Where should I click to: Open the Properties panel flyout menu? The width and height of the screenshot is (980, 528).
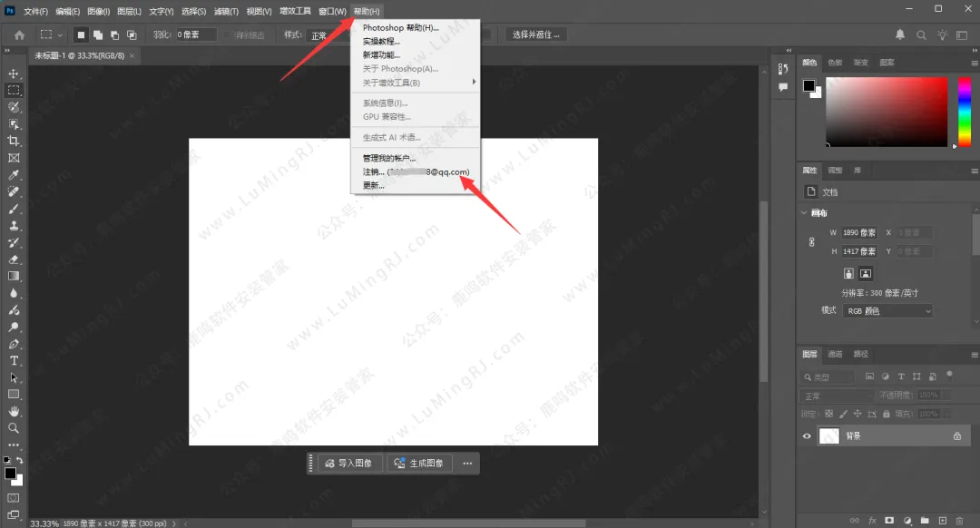[975, 170]
